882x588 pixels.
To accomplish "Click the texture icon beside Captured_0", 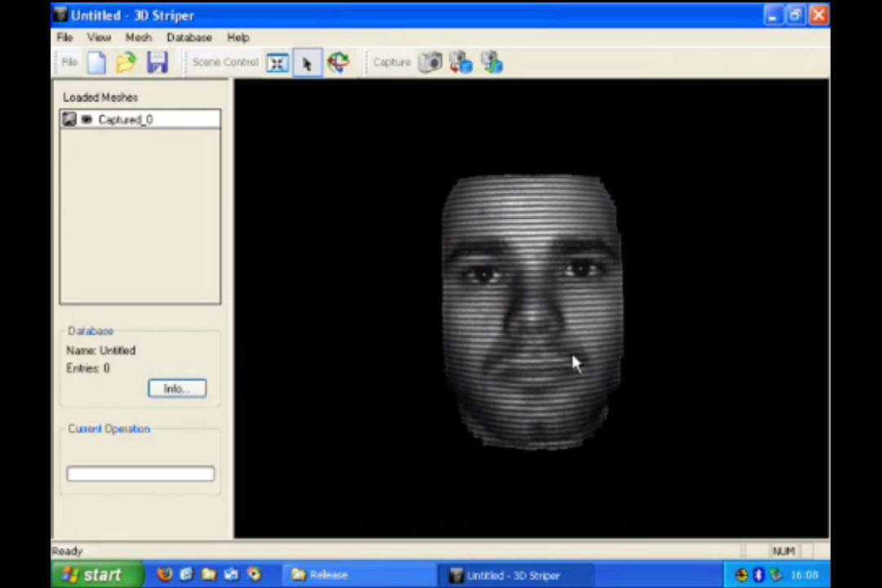I will coord(69,120).
